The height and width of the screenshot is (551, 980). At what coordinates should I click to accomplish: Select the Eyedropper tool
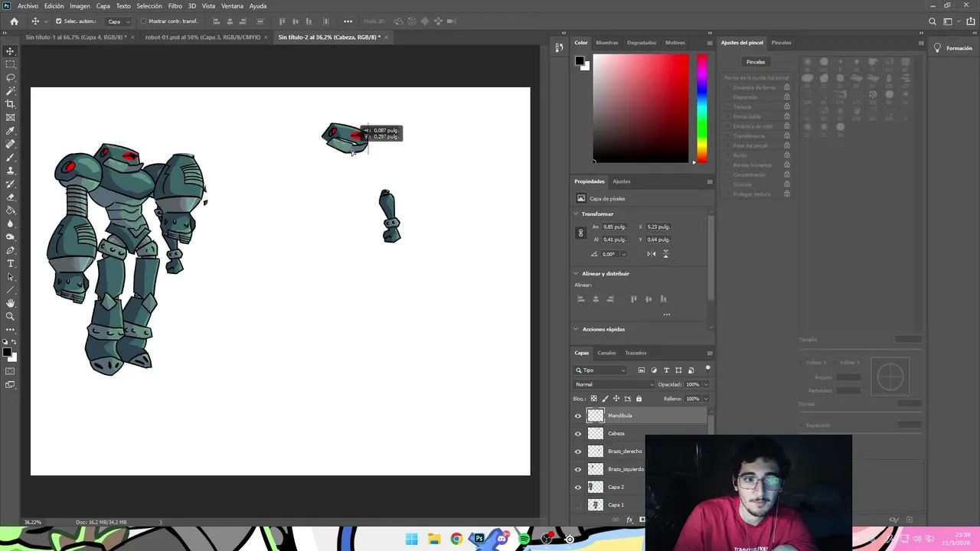click(11, 131)
